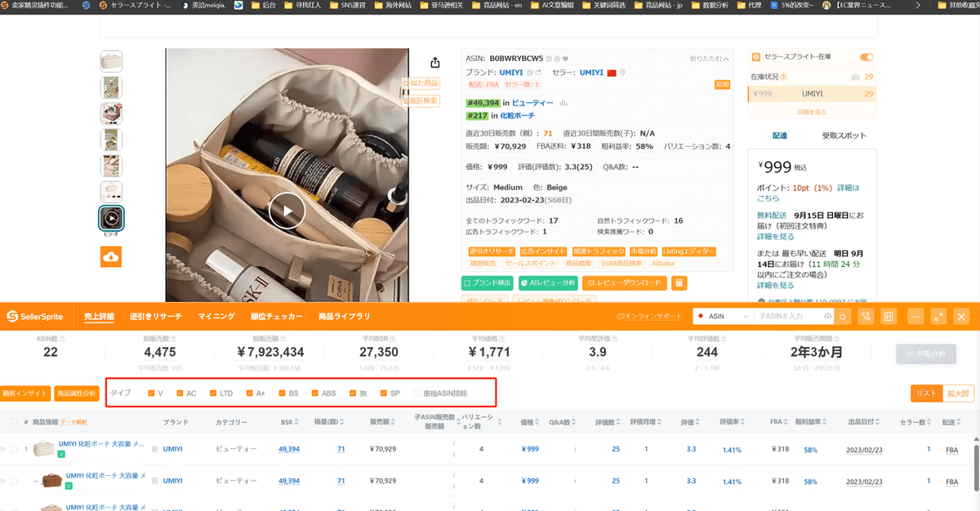Click the first product thumbnail in the left sidebar
980x511 pixels.
click(x=111, y=60)
